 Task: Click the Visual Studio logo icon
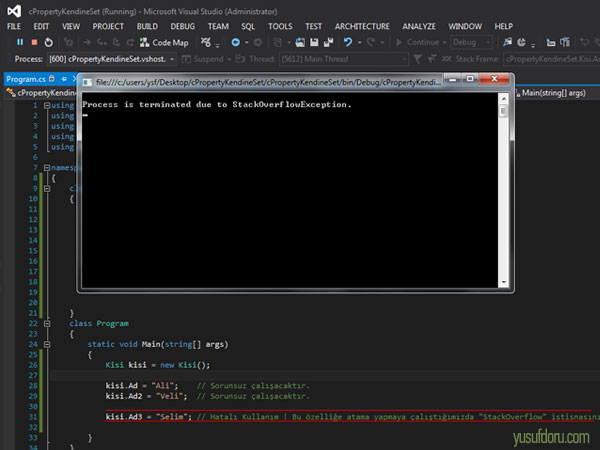point(14,11)
